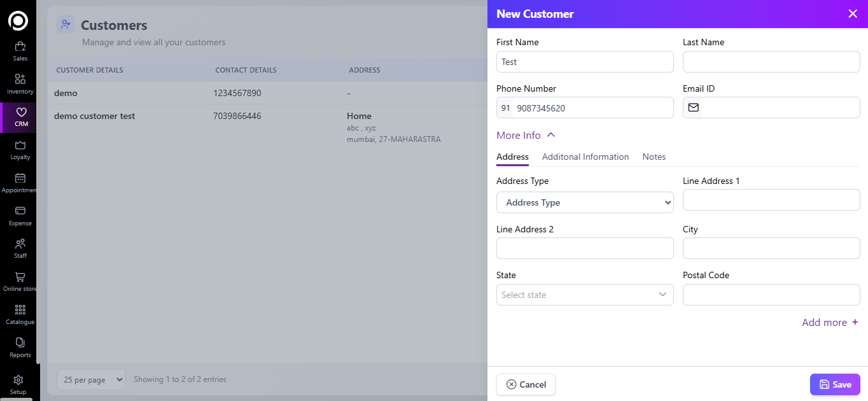Expand the Select state dropdown

[585, 295]
